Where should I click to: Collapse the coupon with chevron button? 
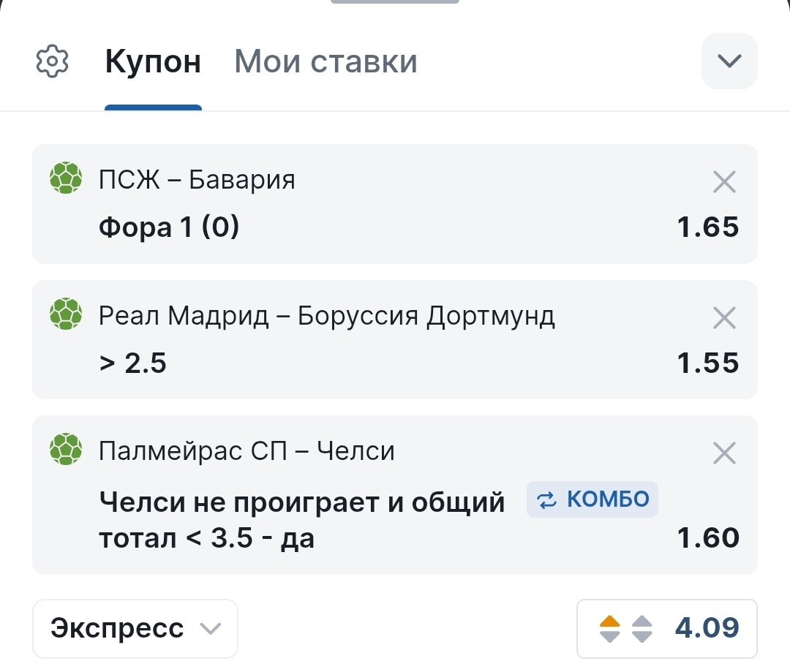point(729,61)
